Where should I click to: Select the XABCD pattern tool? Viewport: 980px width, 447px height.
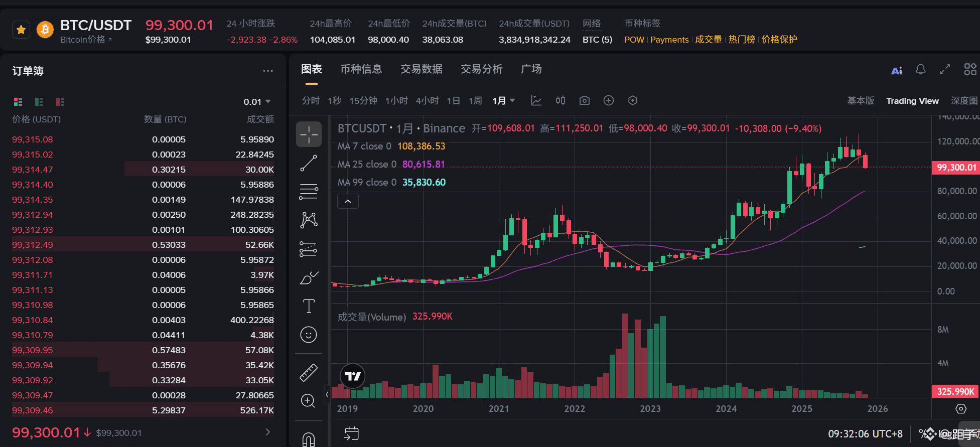309,220
